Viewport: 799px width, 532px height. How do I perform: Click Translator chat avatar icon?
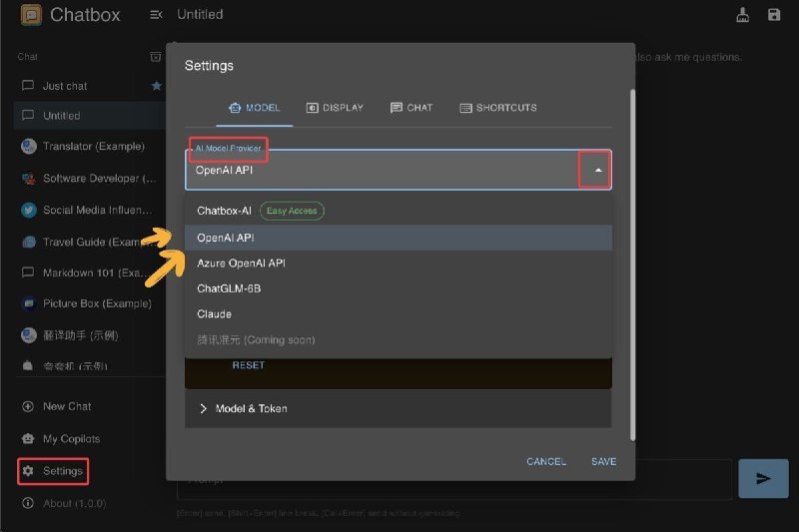(x=29, y=147)
